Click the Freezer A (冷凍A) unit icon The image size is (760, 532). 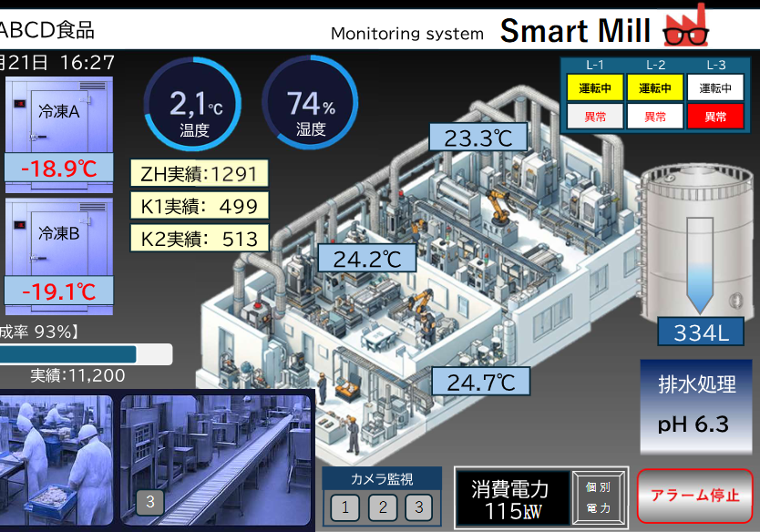pos(59,116)
